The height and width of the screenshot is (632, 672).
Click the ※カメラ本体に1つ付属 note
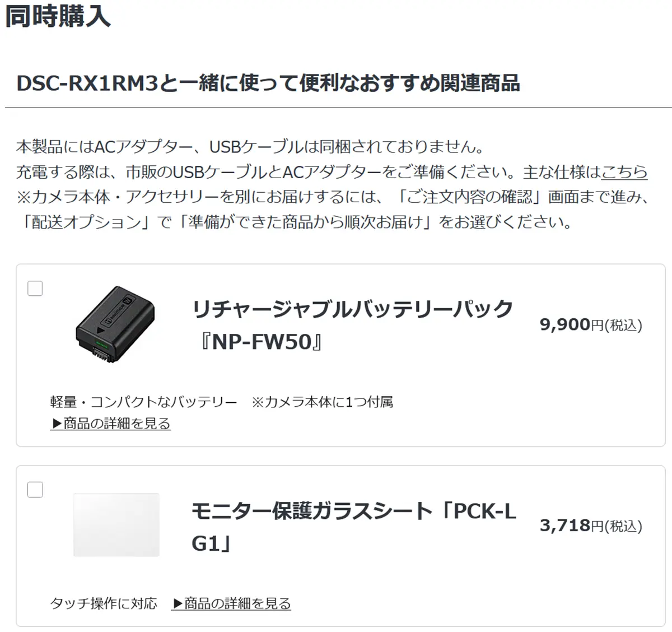[x=322, y=402]
